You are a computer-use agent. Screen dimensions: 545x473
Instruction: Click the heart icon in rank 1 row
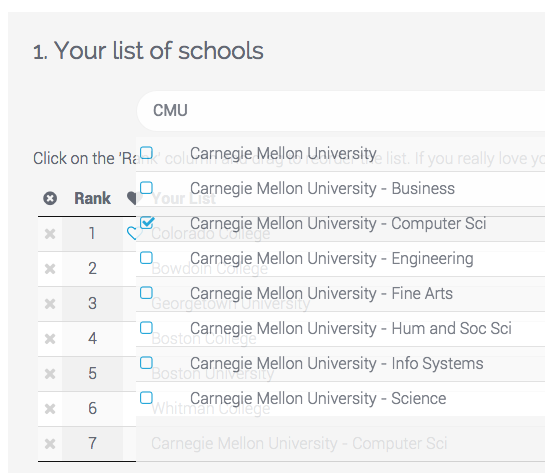pos(132,233)
